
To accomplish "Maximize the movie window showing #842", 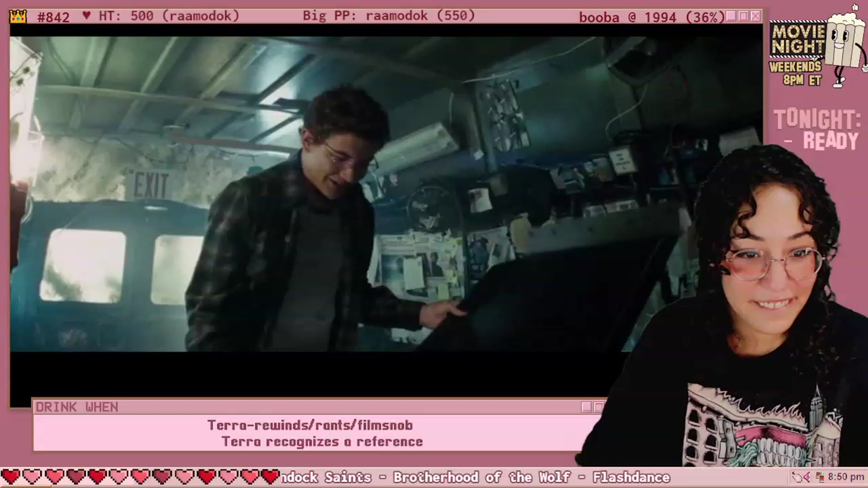I will click(x=743, y=16).
